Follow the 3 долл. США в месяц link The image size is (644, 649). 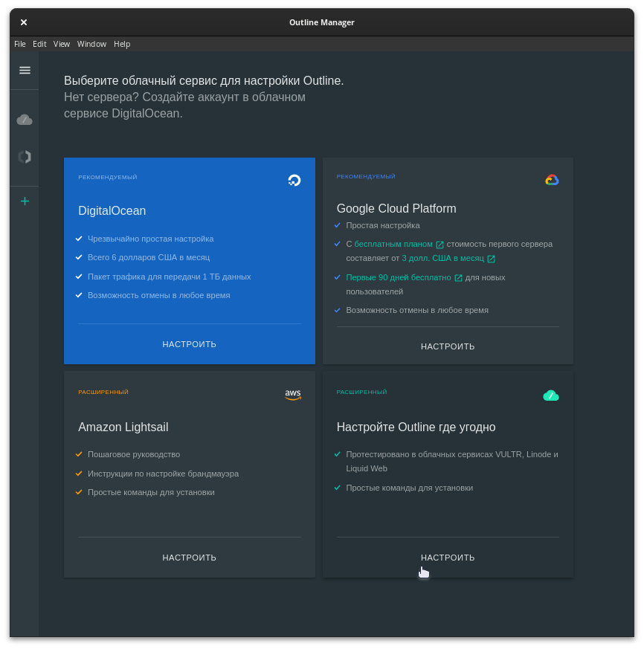coord(442,258)
